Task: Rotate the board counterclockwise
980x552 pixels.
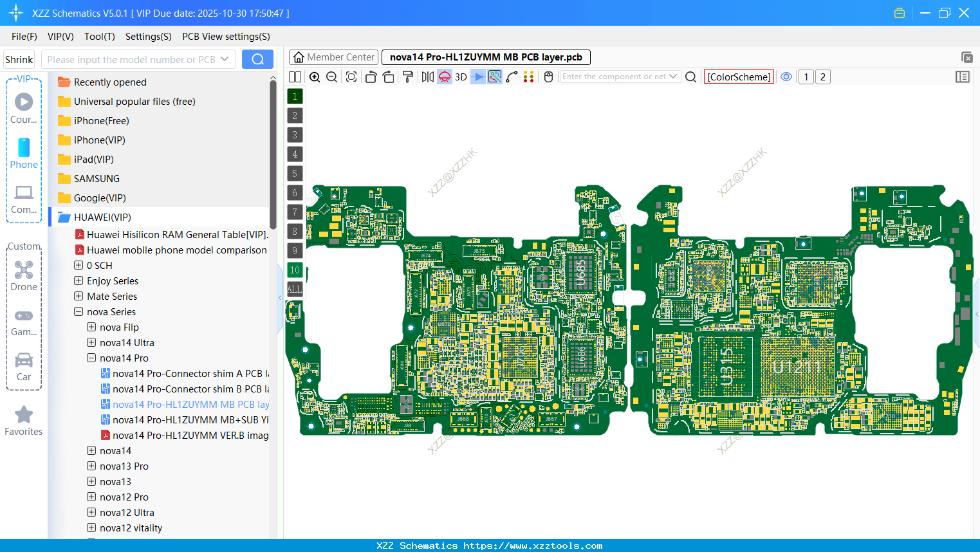Action: (371, 77)
